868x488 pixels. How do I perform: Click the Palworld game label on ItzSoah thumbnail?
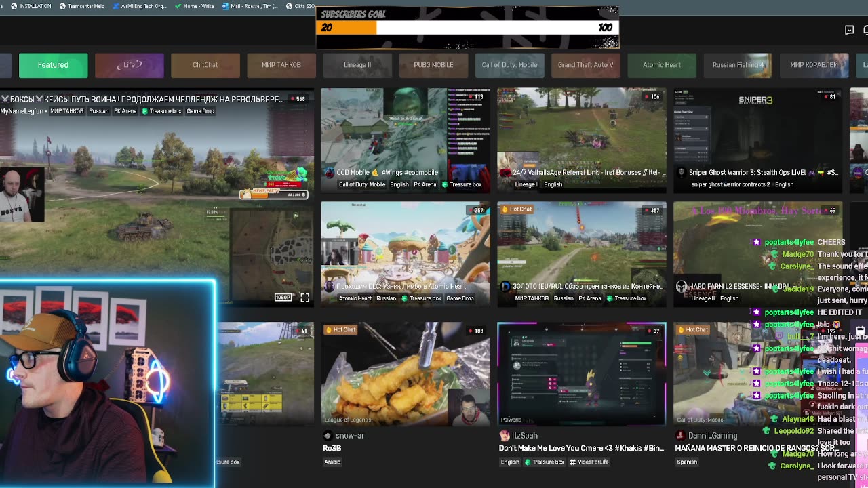pyautogui.click(x=511, y=420)
